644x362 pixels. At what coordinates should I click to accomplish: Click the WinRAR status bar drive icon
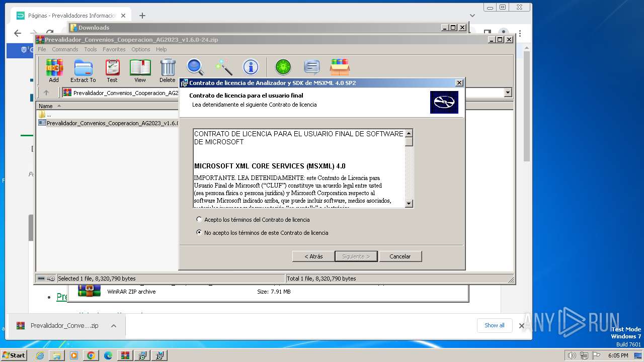click(41, 279)
